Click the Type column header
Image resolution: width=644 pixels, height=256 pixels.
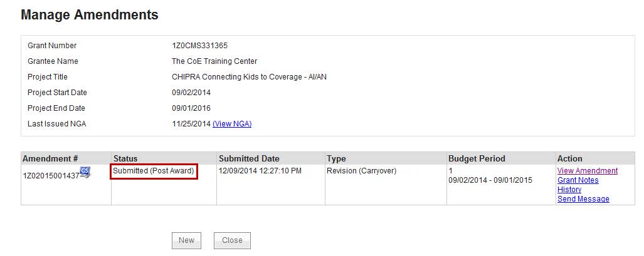337,158
